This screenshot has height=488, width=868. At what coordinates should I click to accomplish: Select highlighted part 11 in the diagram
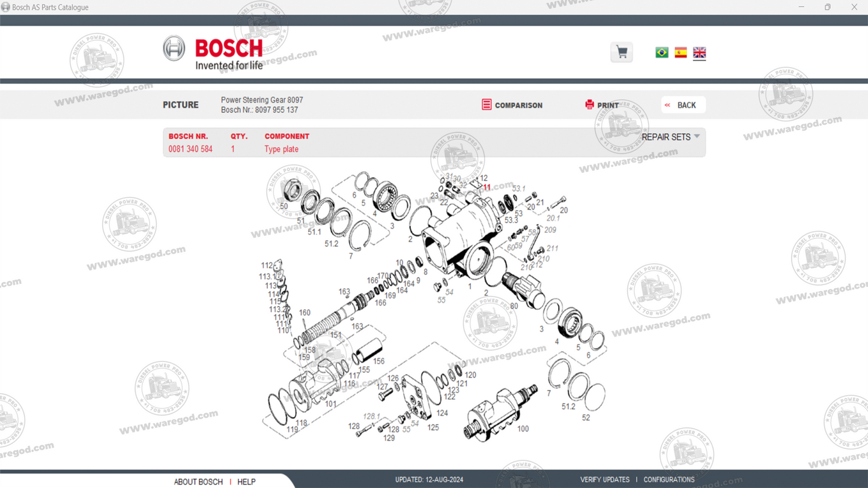pos(487,187)
